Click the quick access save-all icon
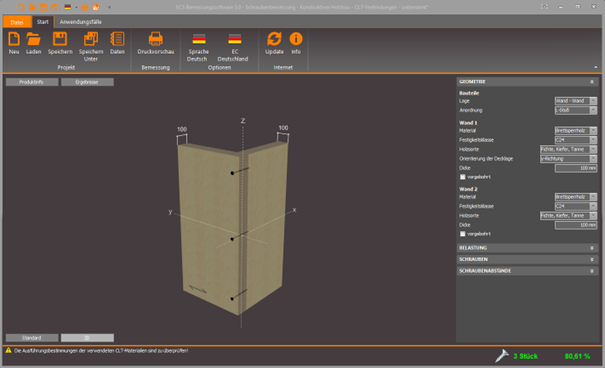Screen dimensions: 605x368 pyautogui.click(x=54, y=7)
